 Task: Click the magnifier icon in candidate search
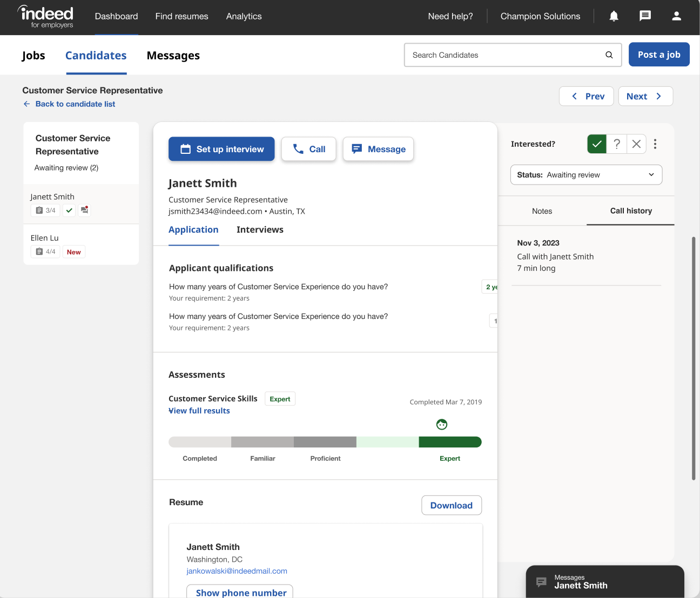[x=609, y=55]
